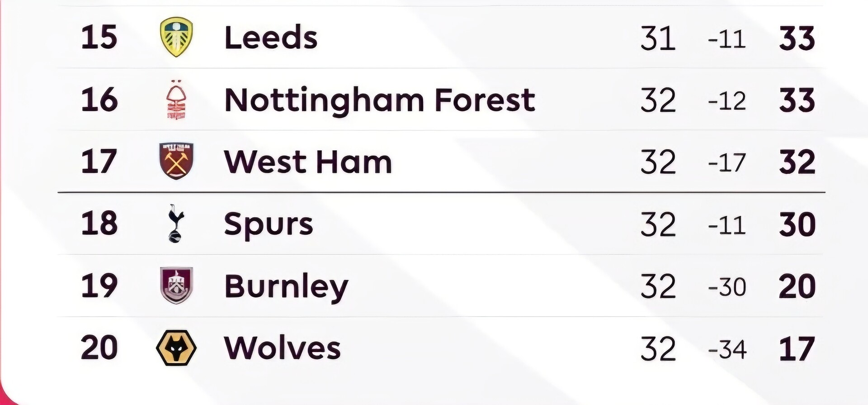Open the Wolves team name link

pyautogui.click(x=282, y=348)
